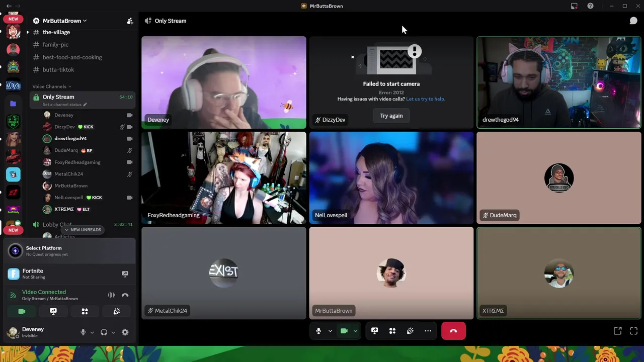Open soundboard icon in call control bar

pyautogui.click(x=410, y=331)
